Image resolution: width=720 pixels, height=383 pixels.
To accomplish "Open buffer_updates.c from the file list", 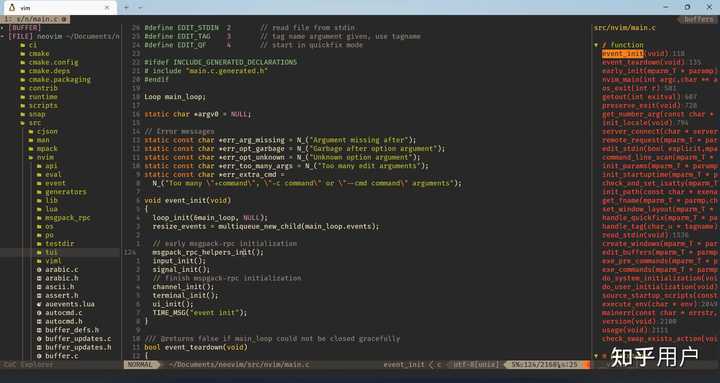I will [x=78, y=338].
